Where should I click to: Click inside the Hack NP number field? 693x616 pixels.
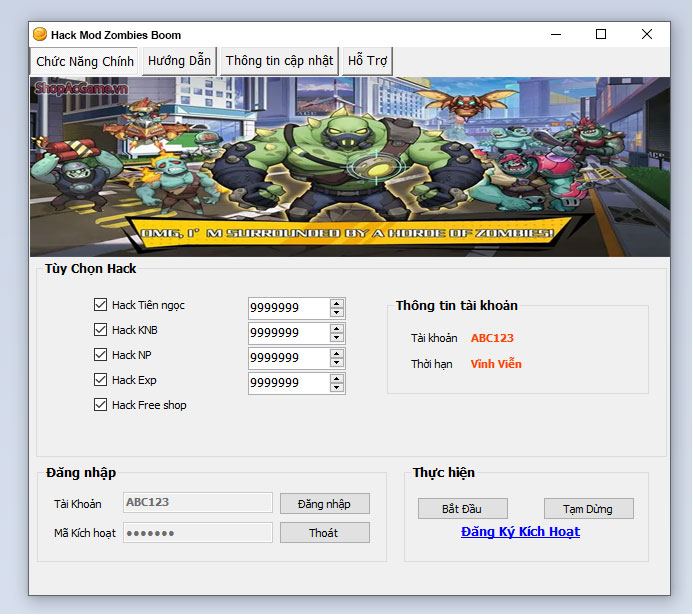(289, 358)
